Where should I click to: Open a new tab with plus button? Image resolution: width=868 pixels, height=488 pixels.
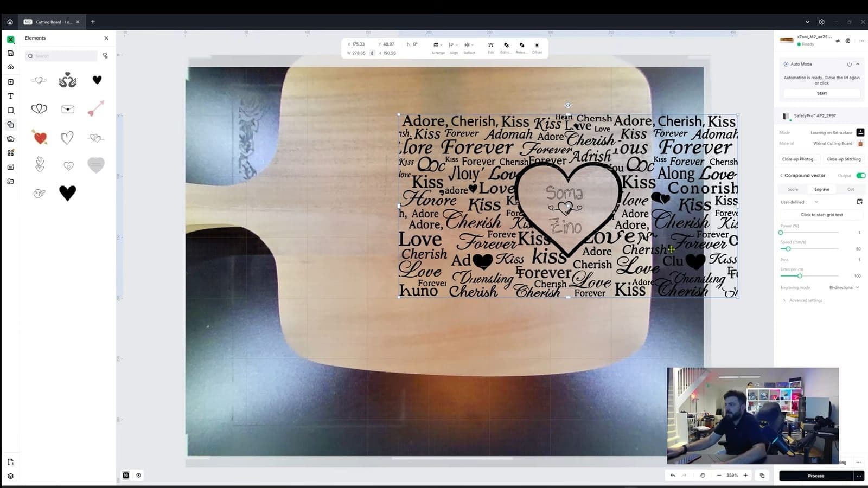(x=93, y=22)
